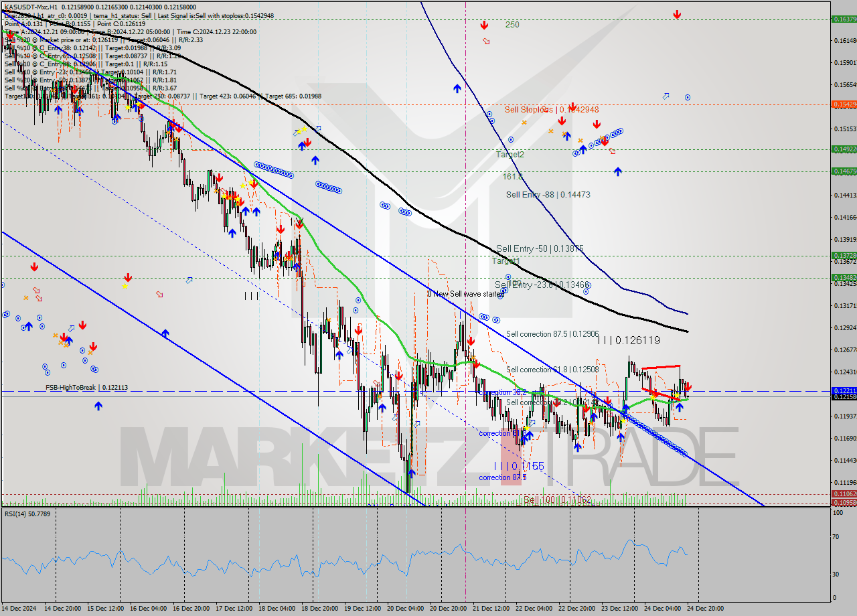Select the 'Sell Entry -88 | 0.14473' label
The image size is (857, 616).
(x=548, y=195)
